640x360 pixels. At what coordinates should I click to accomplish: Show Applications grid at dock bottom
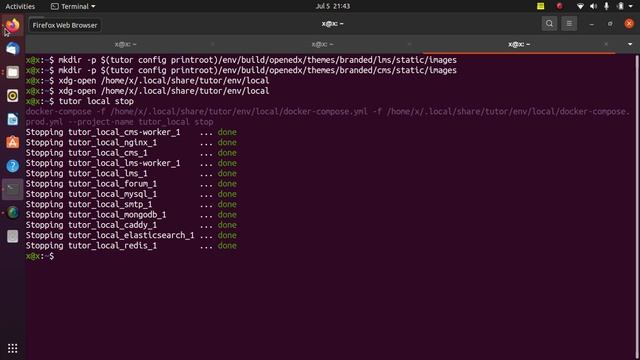13,348
